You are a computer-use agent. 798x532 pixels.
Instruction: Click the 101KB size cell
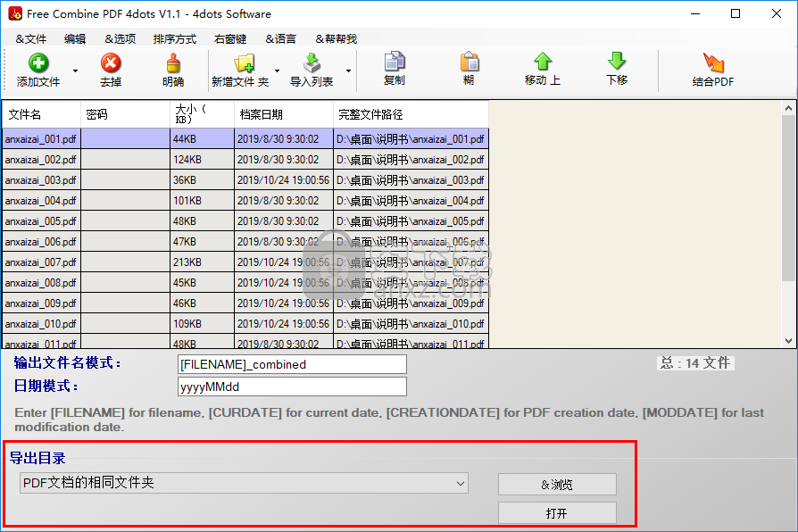[202, 201]
